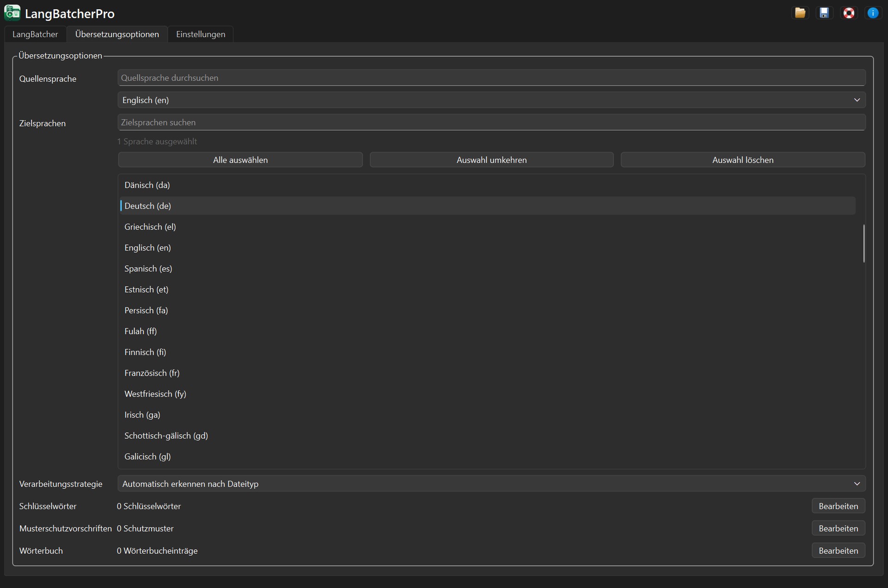Image resolution: width=888 pixels, height=588 pixels.
Task: Click the open folder icon
Action: click(800, 13)
